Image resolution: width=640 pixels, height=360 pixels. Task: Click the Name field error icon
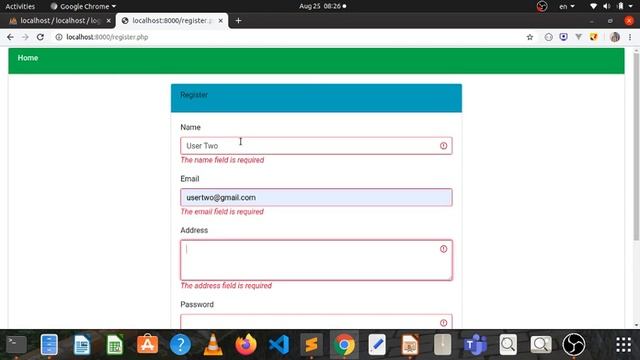(443, 146)
